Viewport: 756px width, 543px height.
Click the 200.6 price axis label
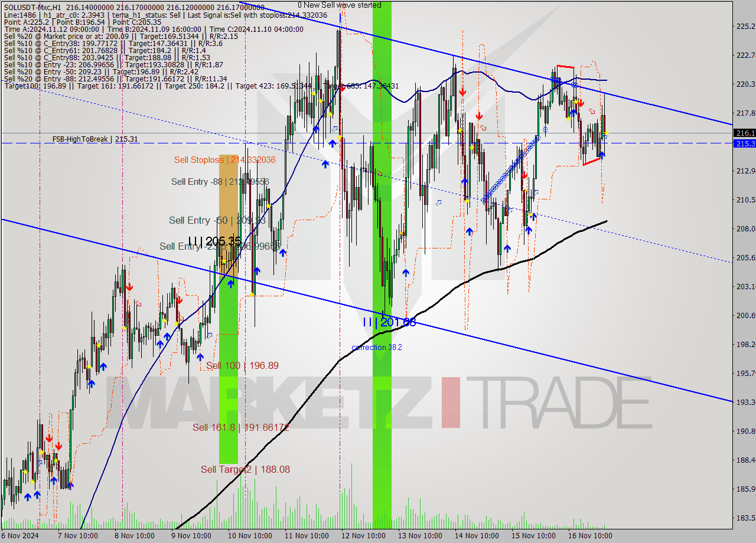pyautogui.click(x=745, y=316)
